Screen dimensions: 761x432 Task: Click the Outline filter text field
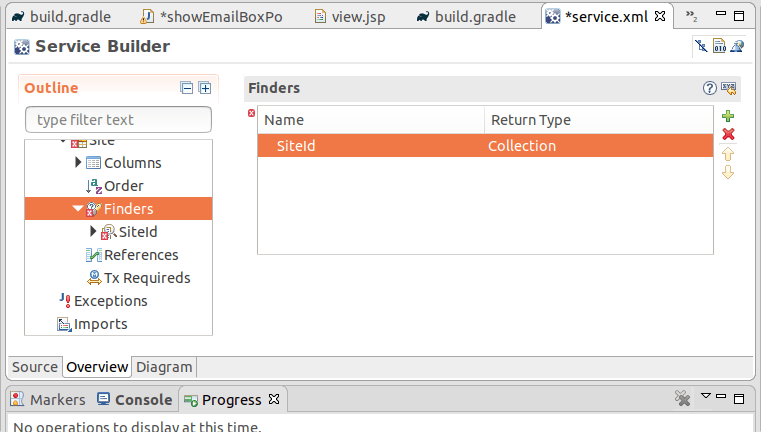(118, 120)
